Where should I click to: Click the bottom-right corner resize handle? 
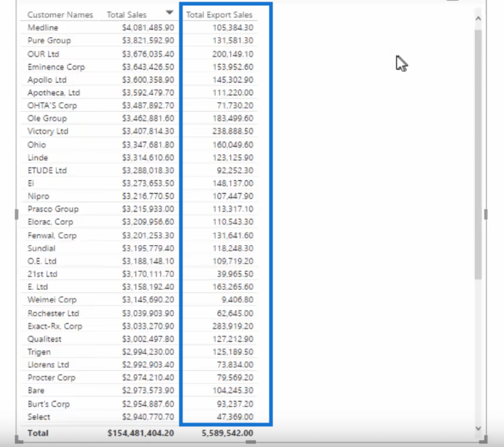point(483,440)
